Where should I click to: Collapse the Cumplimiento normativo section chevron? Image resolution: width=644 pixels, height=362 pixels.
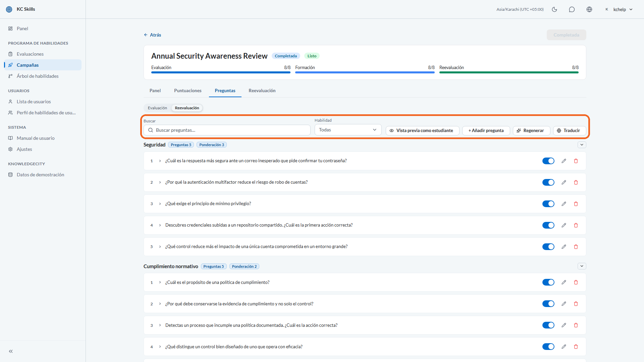click(x=582, y=266)
